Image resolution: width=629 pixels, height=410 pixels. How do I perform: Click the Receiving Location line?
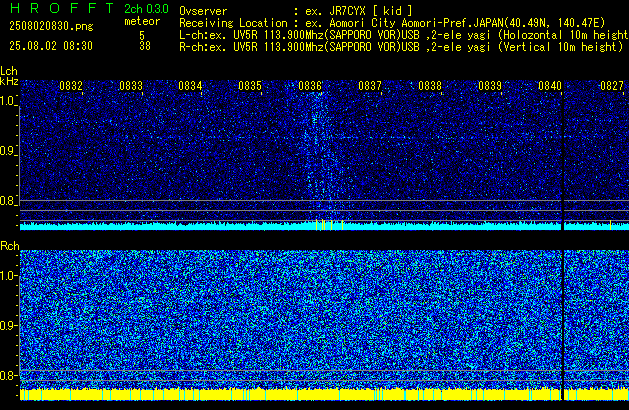coord(392,23)
